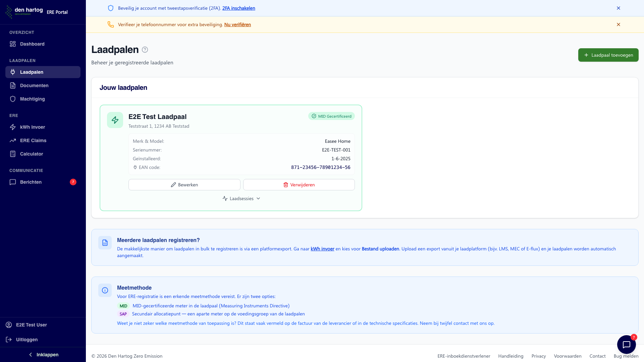Dismiss the 2FA security banner

click(x=618, y=8)
